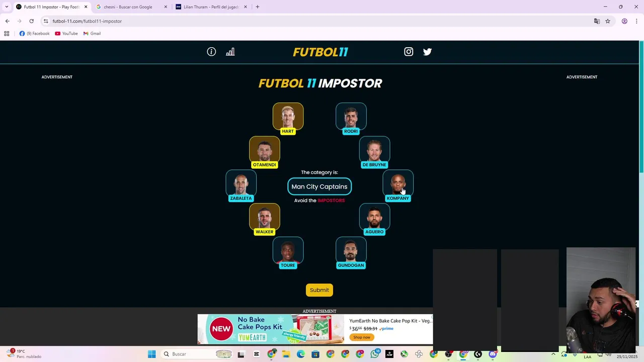Toggle the Otamendi player card
644x362 pixels.
[x=264, y=152]
